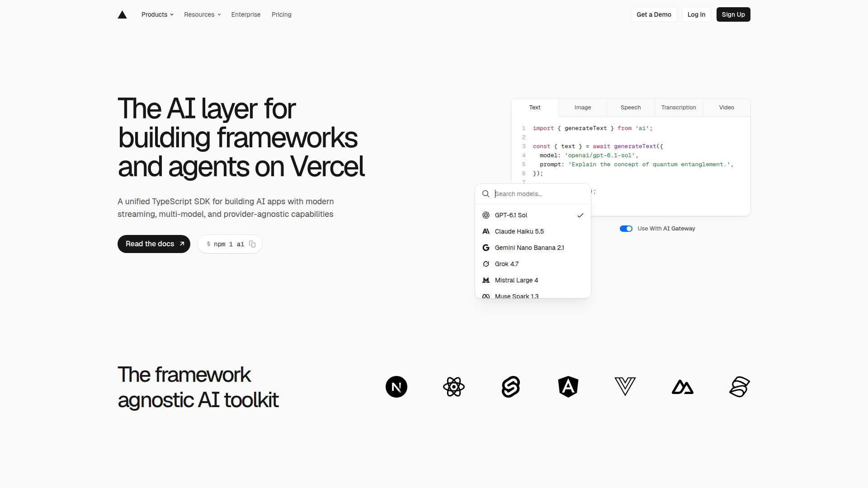Viewport: 868px width, 488px height.
Task: Click the Svelte framework logo
Action: point(511,387)
